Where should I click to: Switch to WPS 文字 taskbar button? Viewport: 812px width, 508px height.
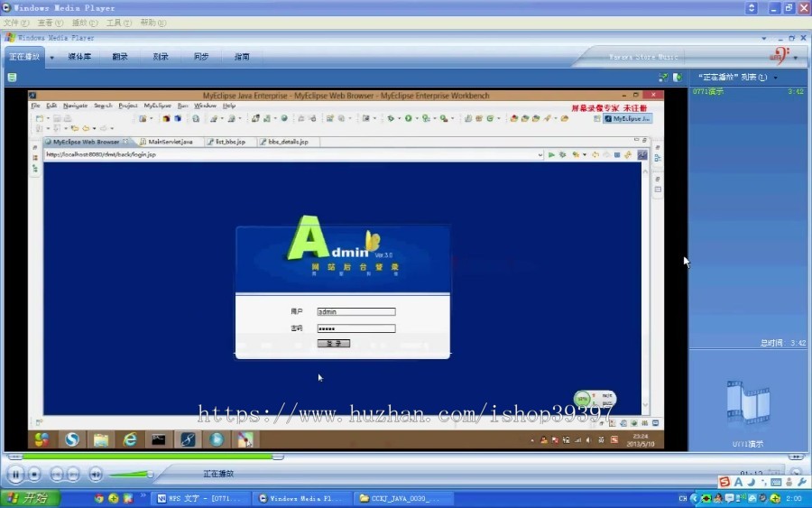(x=200, y=498)
